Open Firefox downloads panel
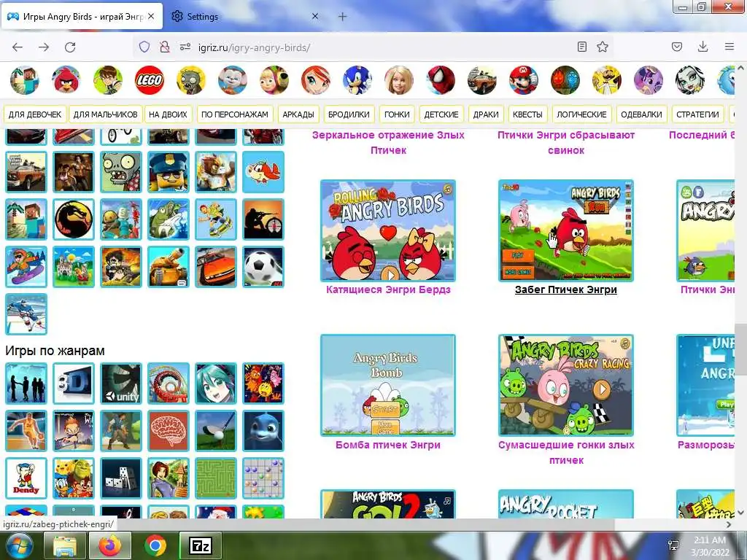747x560 pixels. pyautogui.click(x=703, y=47)
